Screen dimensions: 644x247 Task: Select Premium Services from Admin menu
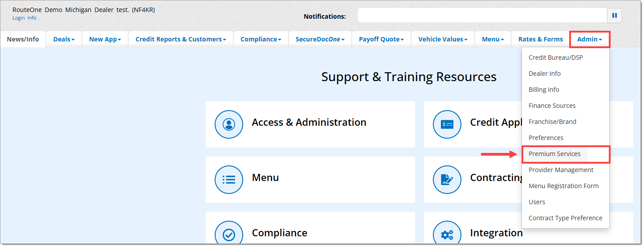point(554,154)
